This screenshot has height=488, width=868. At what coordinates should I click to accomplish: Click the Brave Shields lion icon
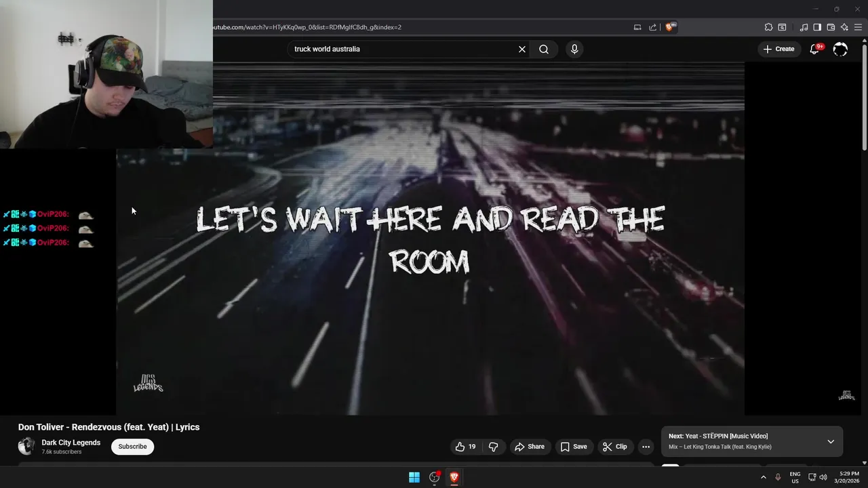(670, 27)
